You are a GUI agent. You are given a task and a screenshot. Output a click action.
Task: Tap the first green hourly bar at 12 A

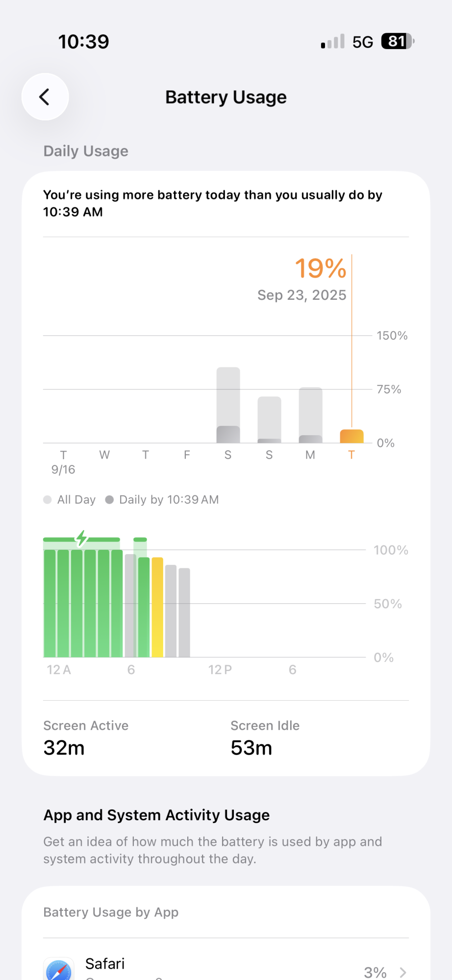coord(50,604)
